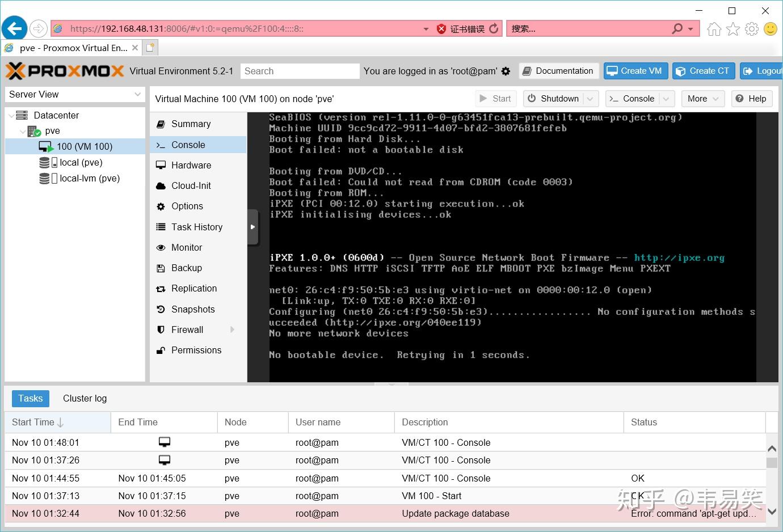Click the Shutdown button
The image size is (783, 532).
pos(554,99)
